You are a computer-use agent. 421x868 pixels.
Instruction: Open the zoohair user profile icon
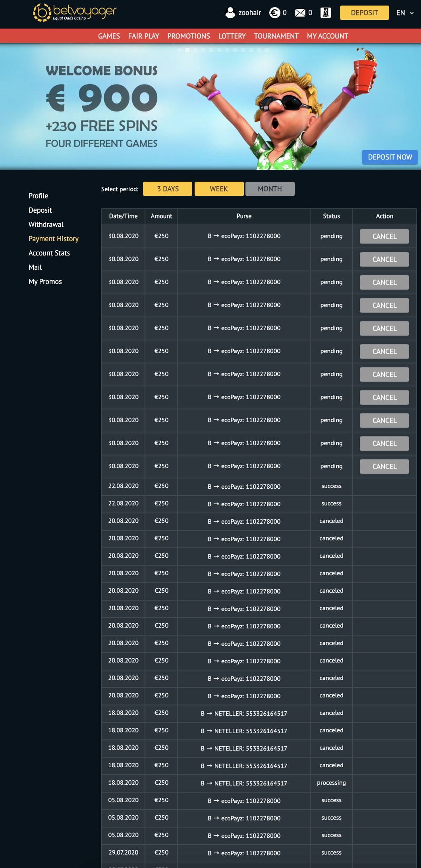[x=230, y=13]
